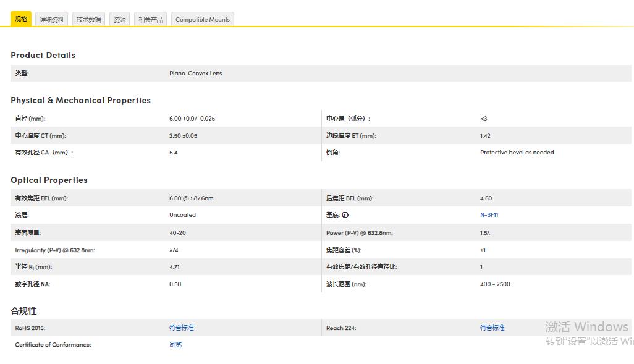
Task: Click the Product Details heading
Action: pyautogui.click(x=43, y=55)
